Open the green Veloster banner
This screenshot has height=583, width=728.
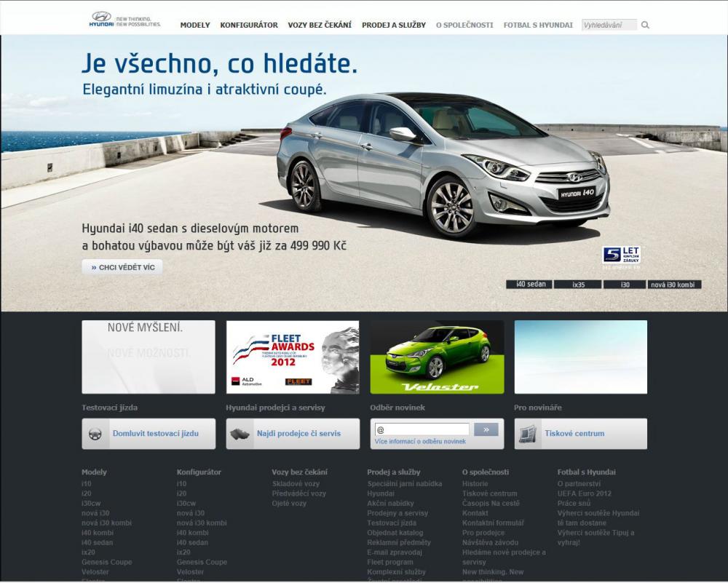(x=437, y=357)
